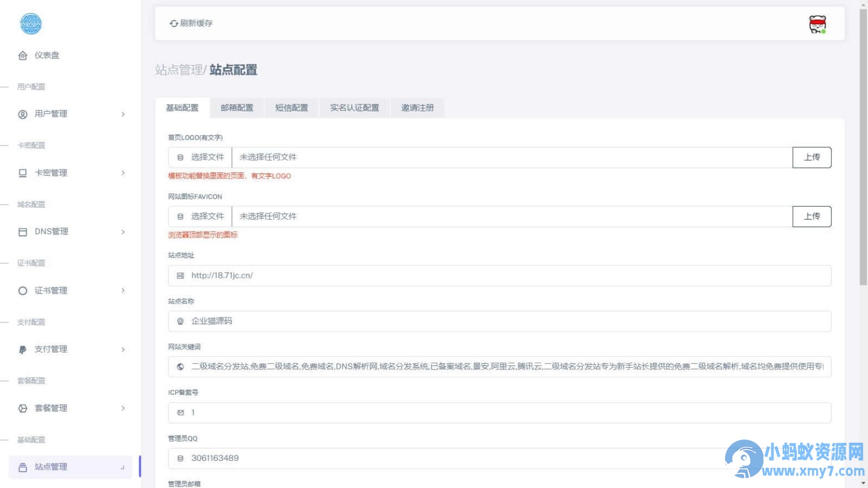
Task: Click 站点管理 breadcrumb link
Action: click(x=179, y=70)
